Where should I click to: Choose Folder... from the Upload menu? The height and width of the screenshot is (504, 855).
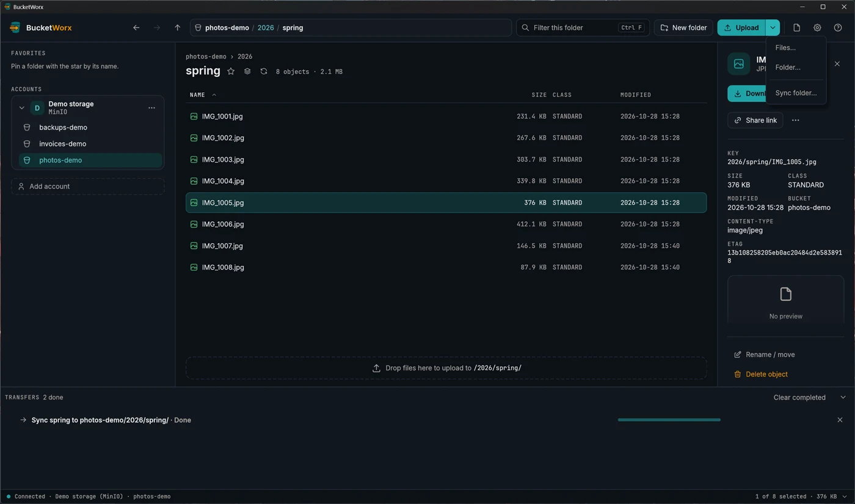(796, 68)
